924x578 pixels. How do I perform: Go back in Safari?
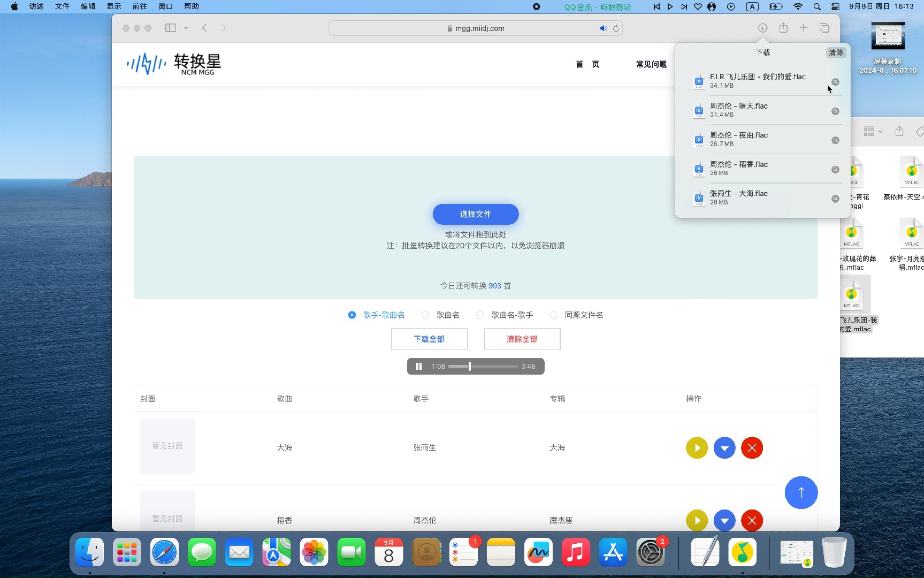(x=204, y=28)
